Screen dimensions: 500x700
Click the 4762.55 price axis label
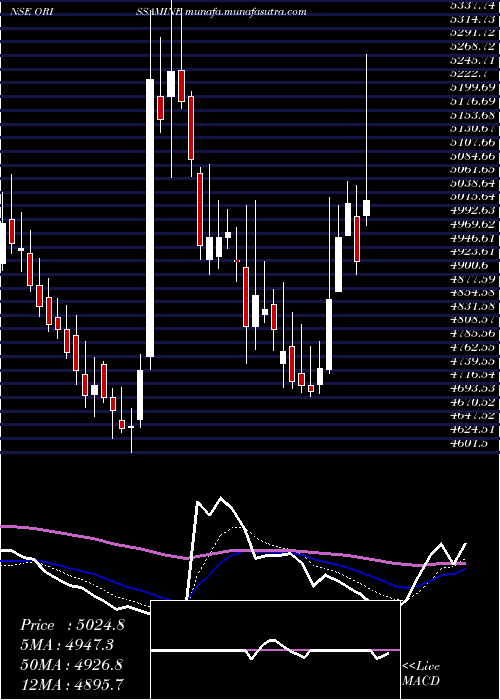pyautogui.click(x=471, y=348)
